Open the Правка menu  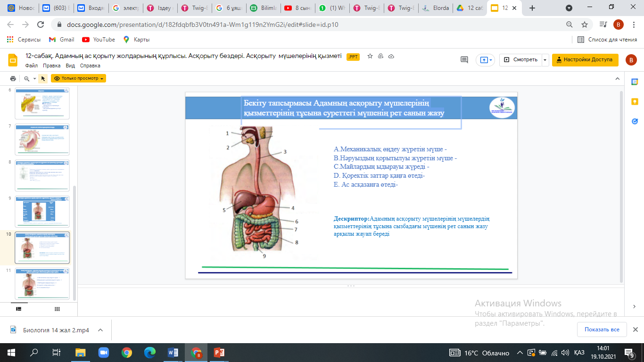tap(52, 66)
